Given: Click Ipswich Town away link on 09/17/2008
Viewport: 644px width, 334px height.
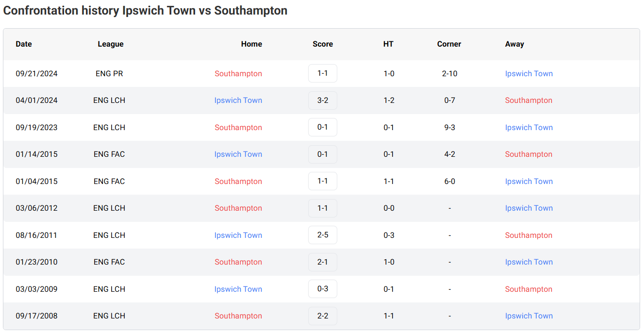Looking at the screenshot, I should point(529,316).
